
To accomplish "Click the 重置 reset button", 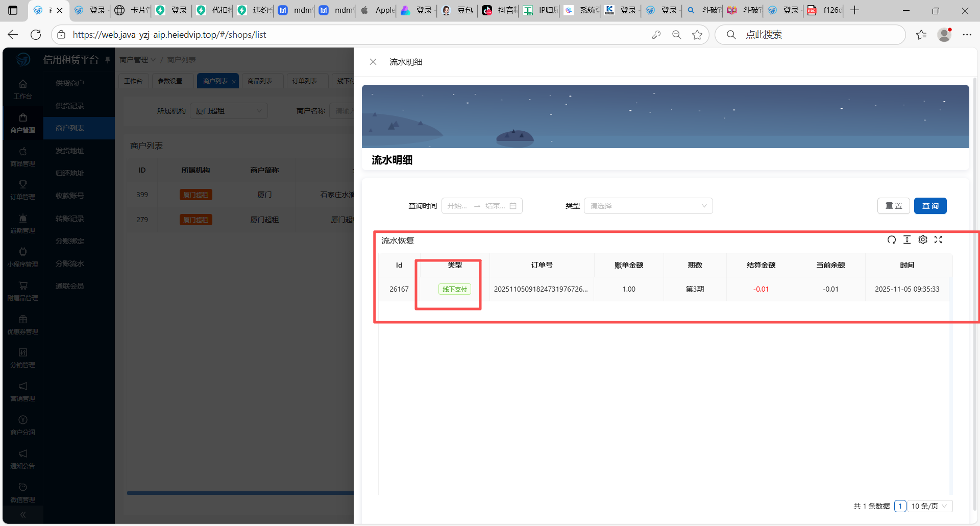I will click(893, 206).
